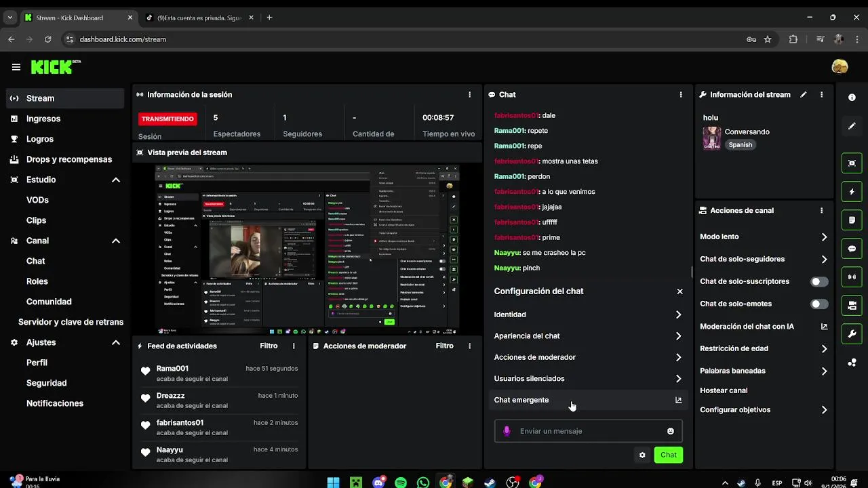Click the purple identity icon in the message box
This screenshot has height=488, width=868.
pyautogui.click(x=507, y=431)
